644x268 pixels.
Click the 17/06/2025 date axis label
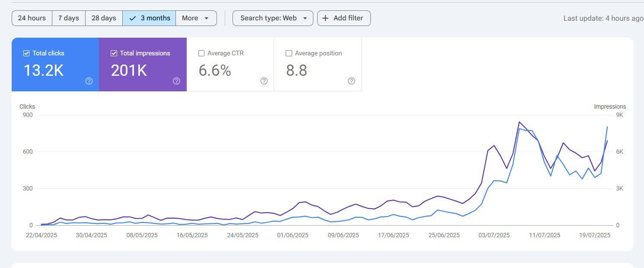click(x=393, y=235)
